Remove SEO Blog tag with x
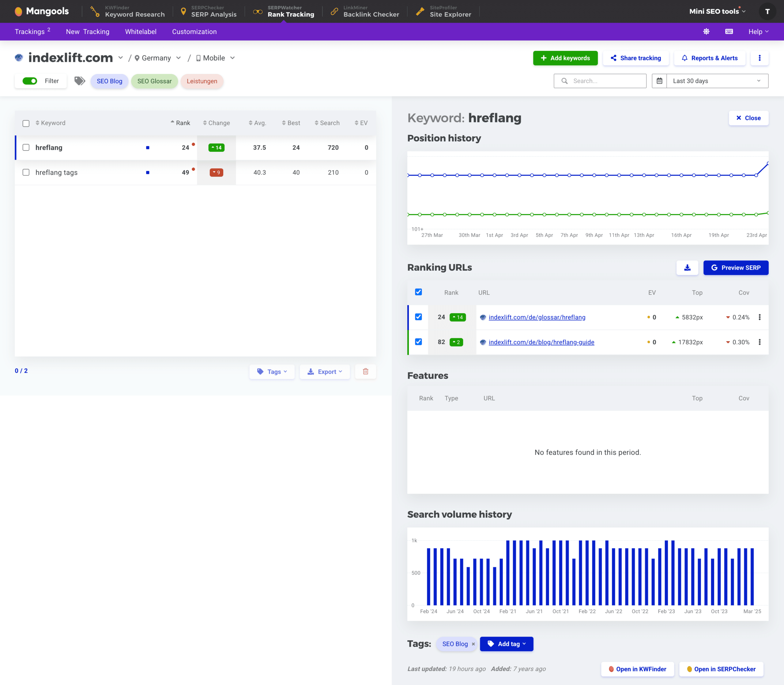Image resolution: width=784 pixels, height=685 pixels. [473, 644]
